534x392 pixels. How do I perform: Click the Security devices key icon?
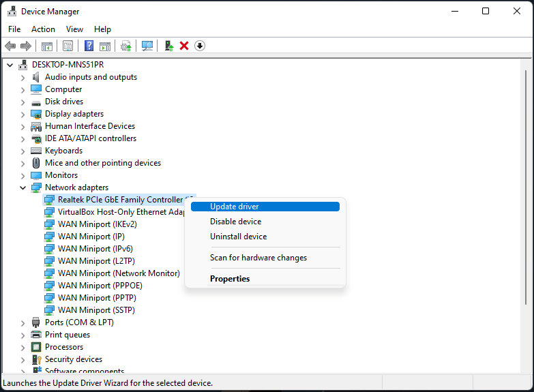pyautogui.click(x=36, y=359)
